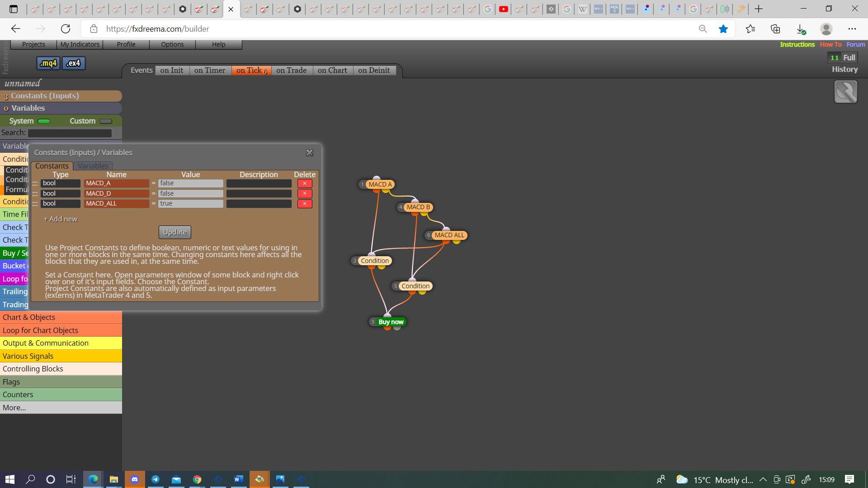Expand Constants (Inputs) panel header
This screenshot has height=488, width=868.
pyautogui.click(x=61, y=96)
